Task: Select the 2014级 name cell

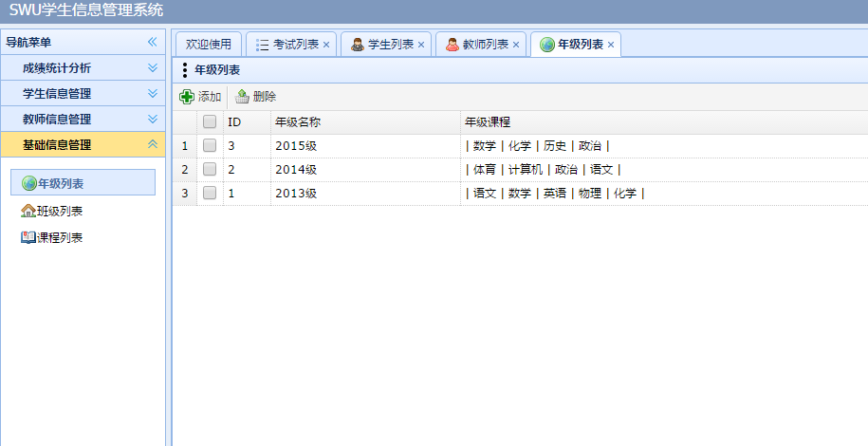Action: point(365,170)
